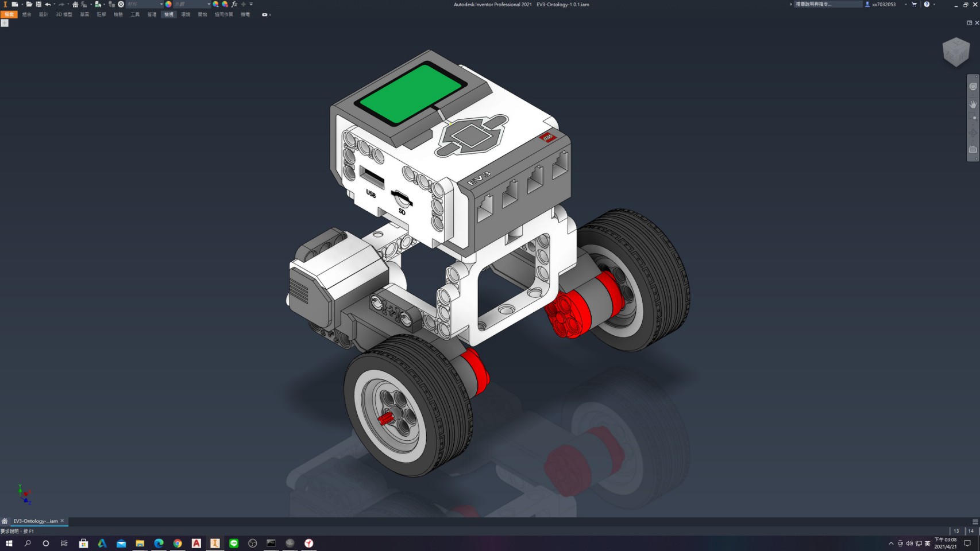Open Windows taskbar search
980x551 pixels.
(28, 543)
